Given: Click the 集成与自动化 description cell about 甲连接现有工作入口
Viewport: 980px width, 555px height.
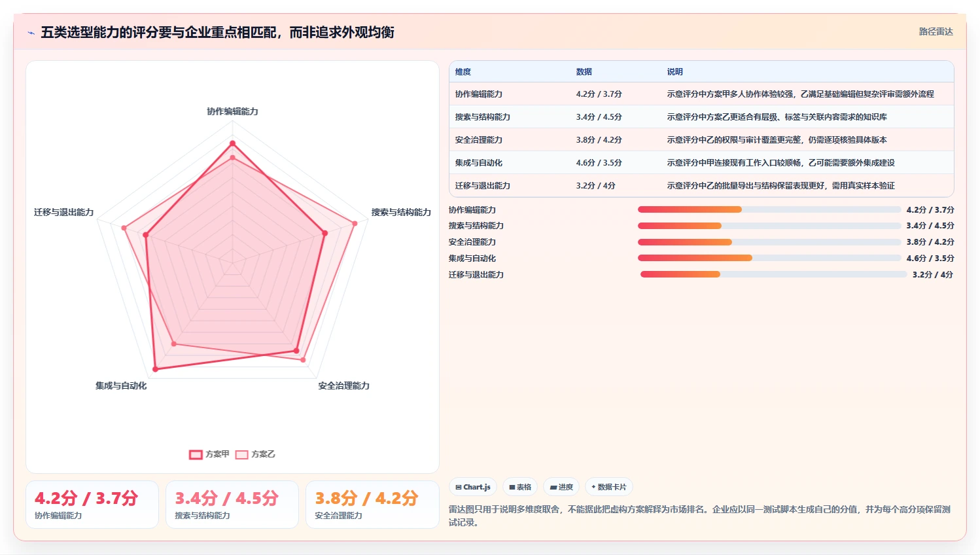Looking at the screenshot, I should point(781,163).
